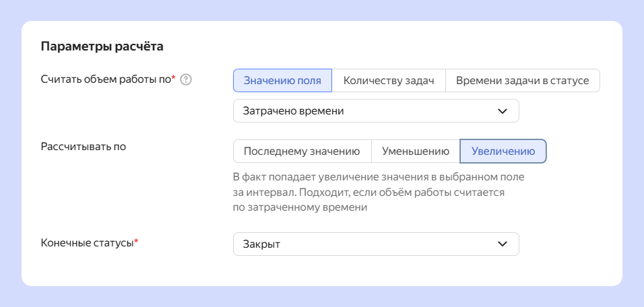644x307 pixels.
Task: Select "Последнему значению" calculation mode
Action: (x=302, y=151)
